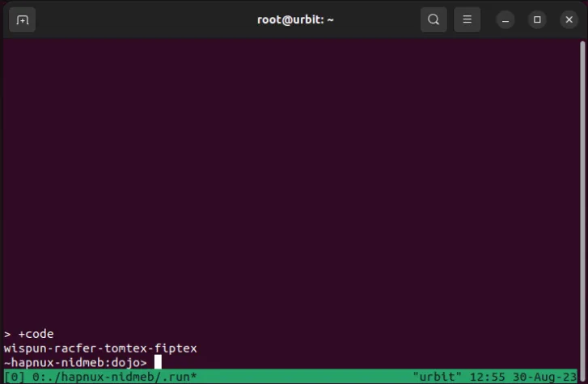Click the > symbol before +code
The width and height of the screenshot is (588, 384).
(x=7, y=334)
